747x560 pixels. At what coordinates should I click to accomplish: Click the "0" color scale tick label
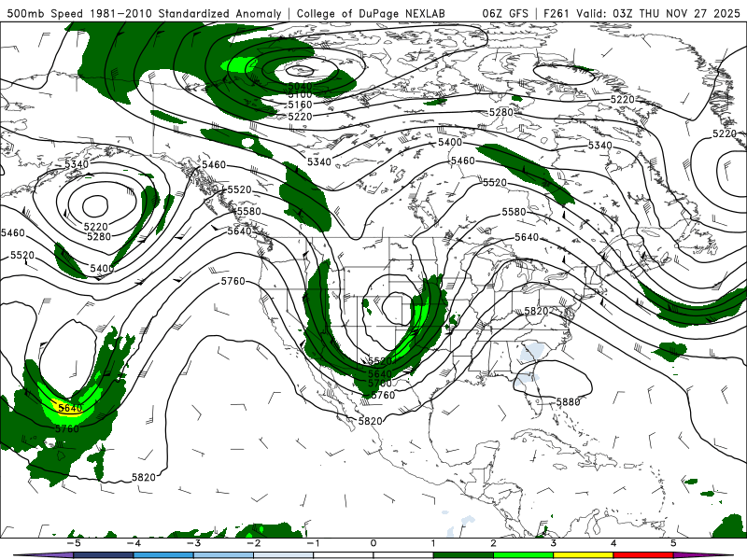tap(373, 543)
